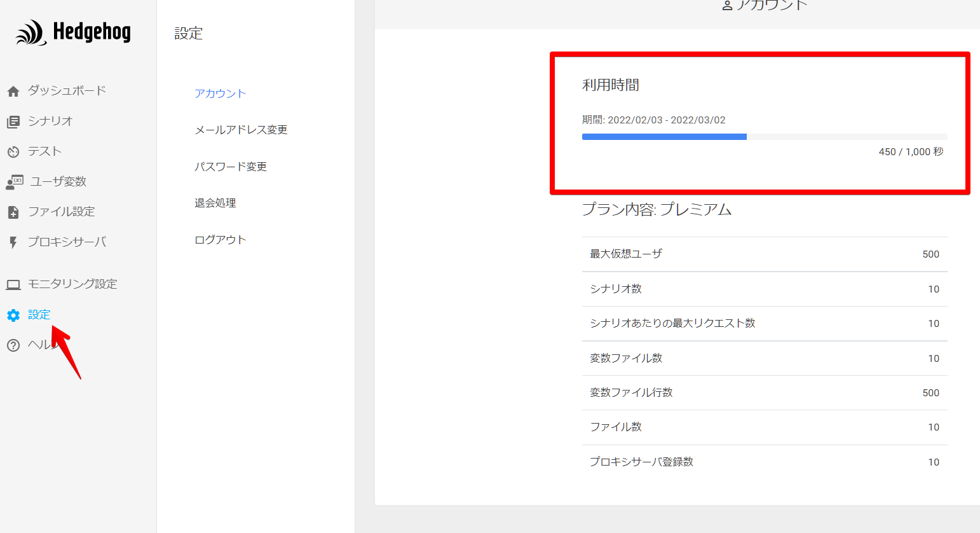Open the help question mark icon
Image resolution: width=980 pixels, height=533 pixels.
pyautogui.click(x=13, y=345)
